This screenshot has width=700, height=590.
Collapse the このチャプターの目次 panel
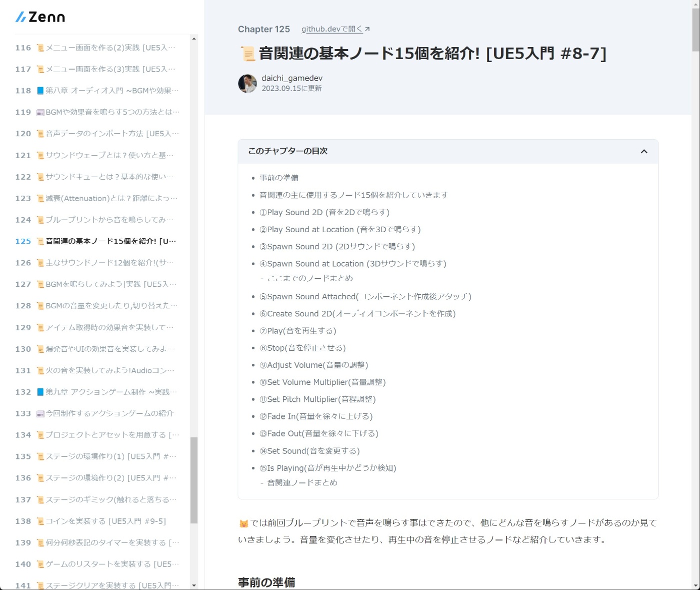[x=644, y=151]
